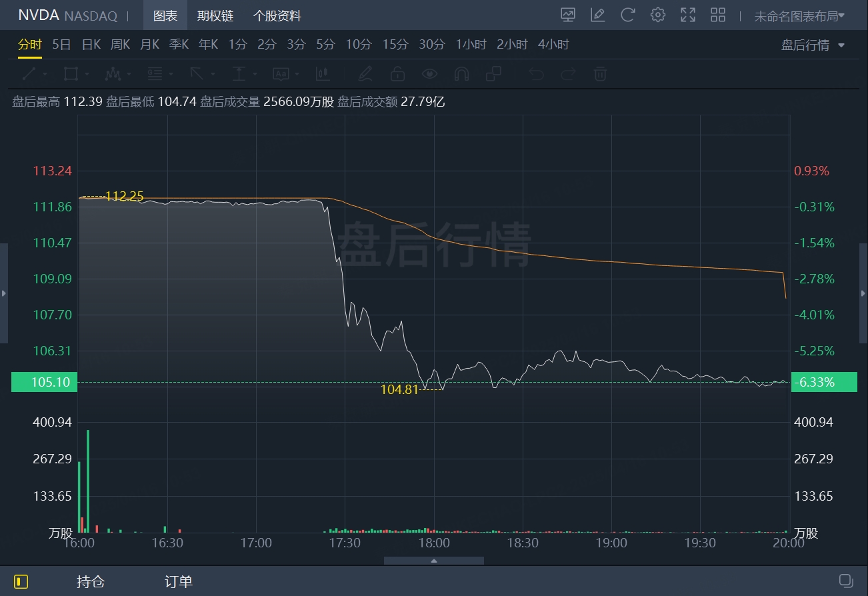Open the chart settings gear icon
Image resolution: width=868 pixels, height=596 pixels.
(658, 15)
